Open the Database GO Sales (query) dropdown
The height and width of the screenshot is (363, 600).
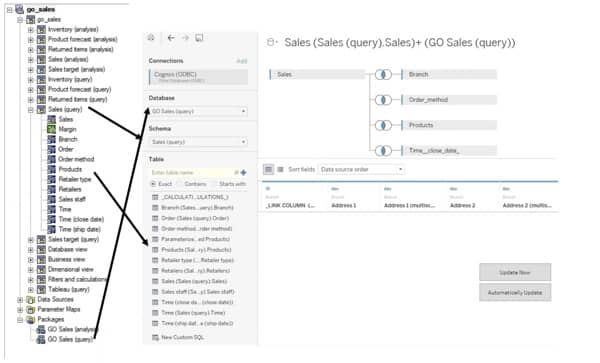(198, 111)
